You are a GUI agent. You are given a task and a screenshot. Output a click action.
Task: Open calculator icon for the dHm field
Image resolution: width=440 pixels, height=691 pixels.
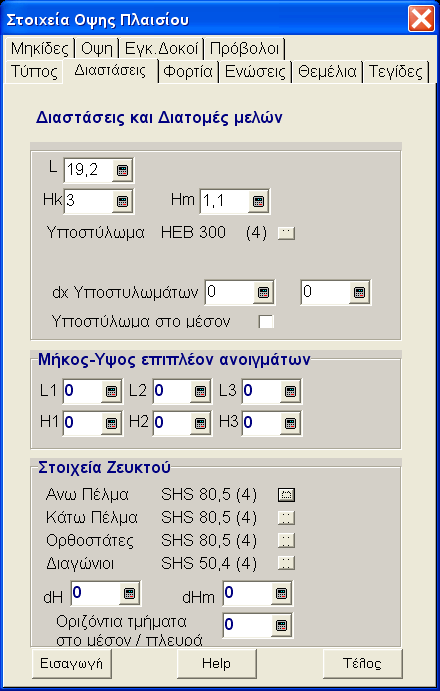281,594
